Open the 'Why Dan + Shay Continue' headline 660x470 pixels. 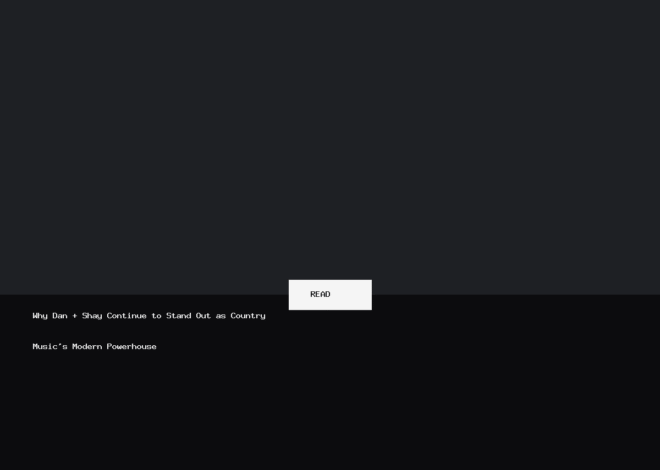pos(149,331)
